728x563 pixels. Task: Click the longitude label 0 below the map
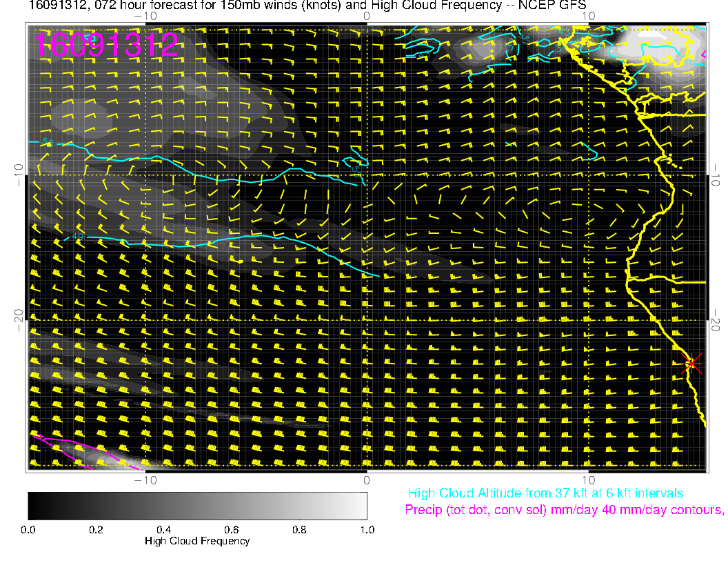point(366,480)
